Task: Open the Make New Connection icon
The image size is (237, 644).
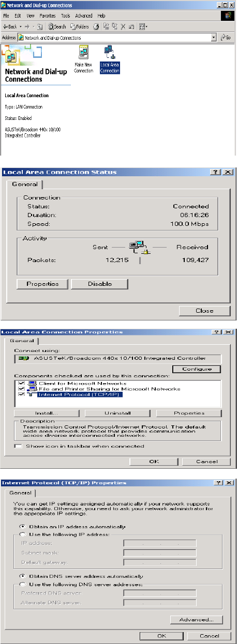Action: tap(83, 60)
